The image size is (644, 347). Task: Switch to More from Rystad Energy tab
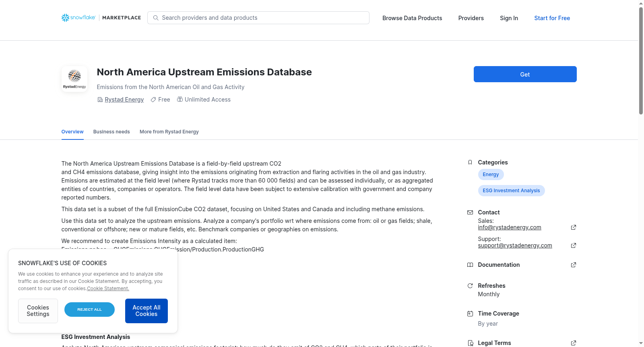169,132
